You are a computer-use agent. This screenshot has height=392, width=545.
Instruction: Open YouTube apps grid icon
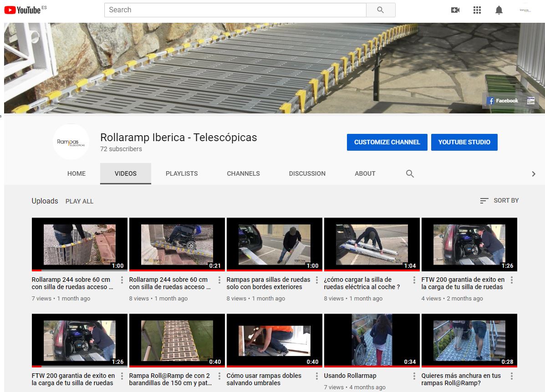[477, 10]
